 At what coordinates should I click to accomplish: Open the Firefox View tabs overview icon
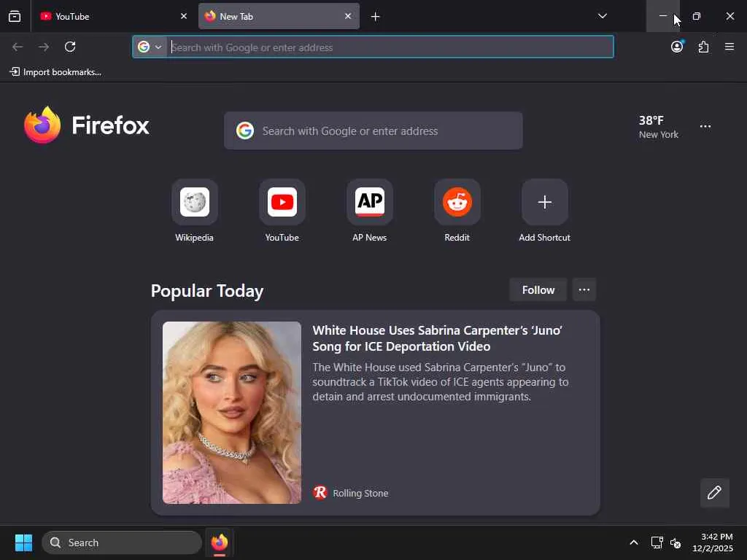pos(15,16)
